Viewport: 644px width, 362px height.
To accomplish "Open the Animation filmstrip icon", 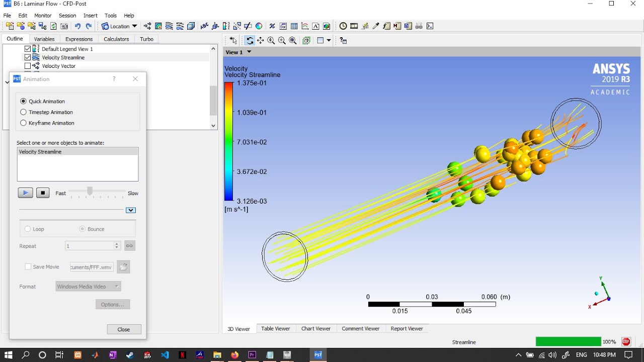I will 354,26.
